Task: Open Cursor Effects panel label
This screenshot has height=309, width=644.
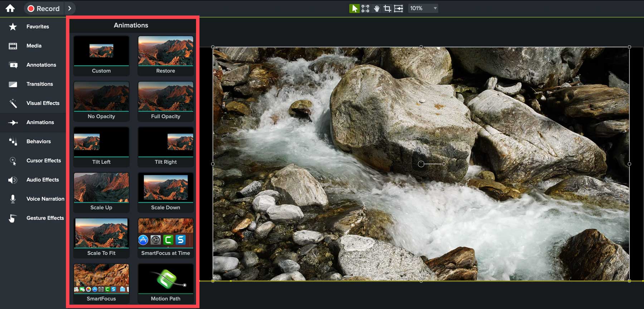Action: 44,160
